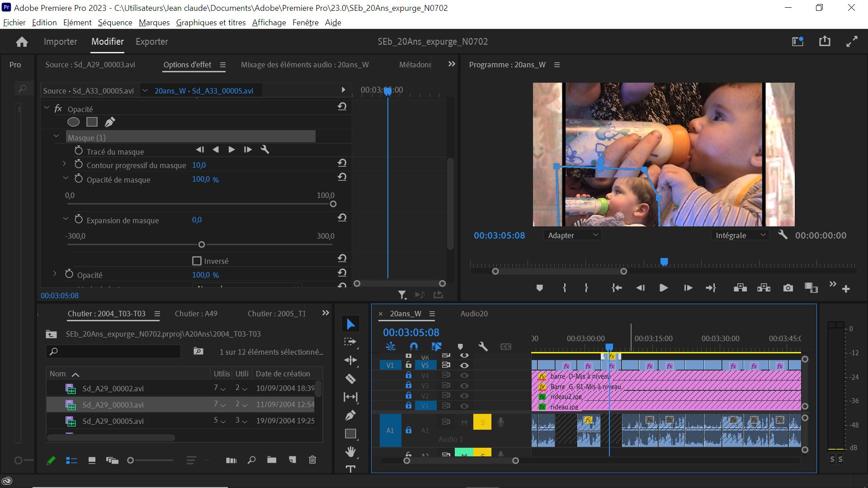
Task: Track selected mask forward
Action: pos(231,150)
